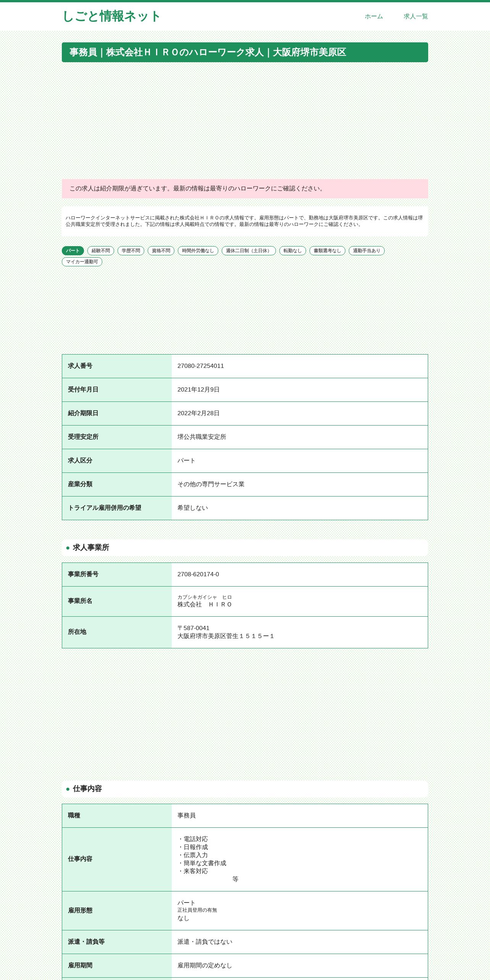
Task: Click the date 2021年12月9日
Action: pos(198,390)
